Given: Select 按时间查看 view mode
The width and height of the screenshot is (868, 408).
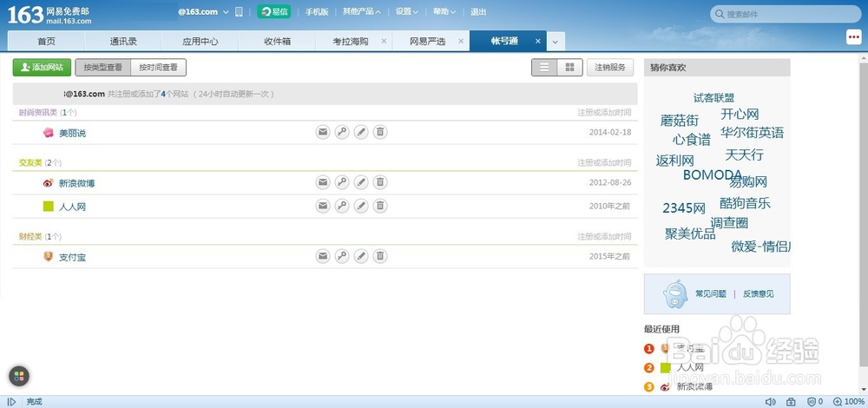Looking at the screenshot, I should (158, 68).
